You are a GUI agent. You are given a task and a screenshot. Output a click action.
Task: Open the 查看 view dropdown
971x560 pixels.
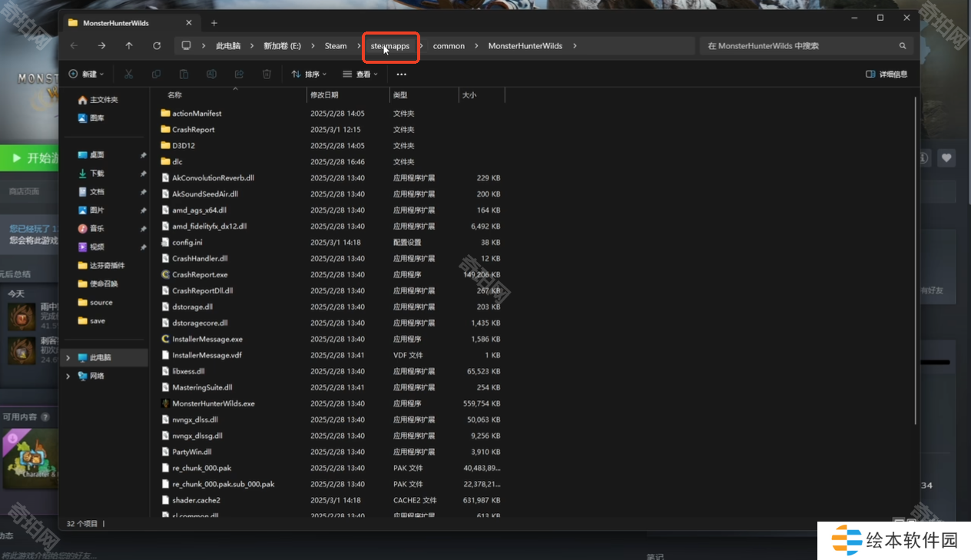pyautogui.click(x=360, y=75)
